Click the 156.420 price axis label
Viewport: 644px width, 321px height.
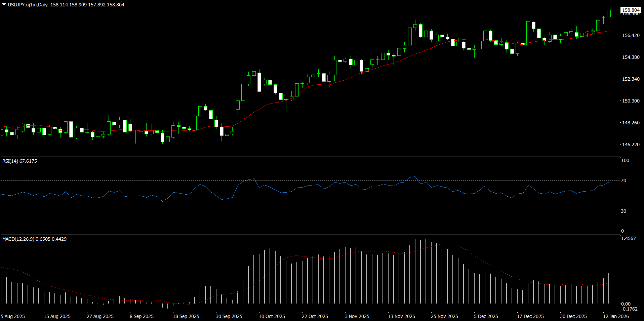point(631,35)
